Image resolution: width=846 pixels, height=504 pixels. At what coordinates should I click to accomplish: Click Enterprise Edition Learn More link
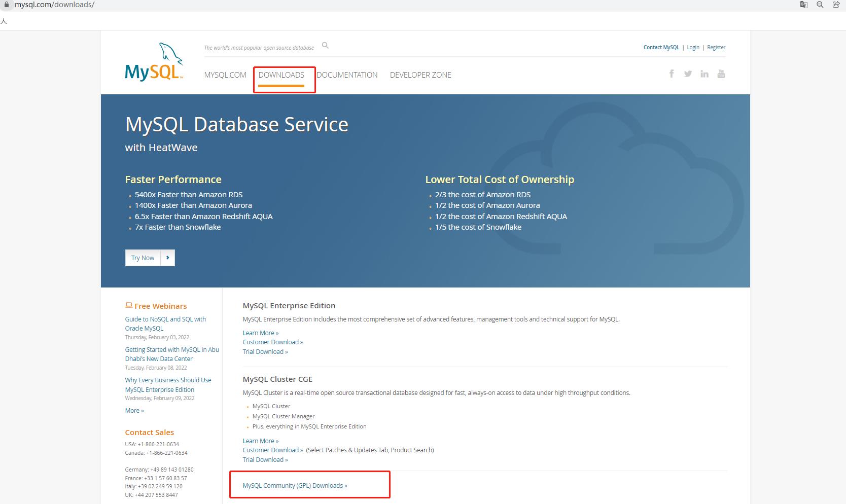(261, 333)
